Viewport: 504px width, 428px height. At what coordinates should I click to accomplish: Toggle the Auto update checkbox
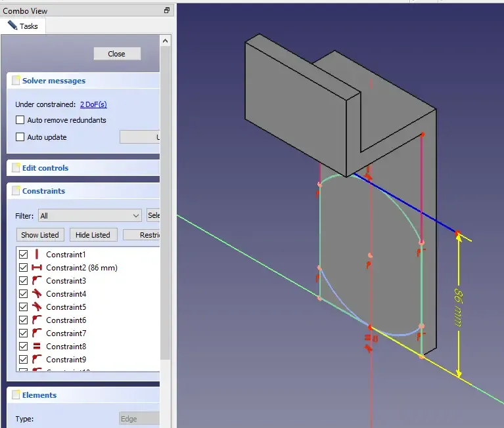[x=20, y=137]
